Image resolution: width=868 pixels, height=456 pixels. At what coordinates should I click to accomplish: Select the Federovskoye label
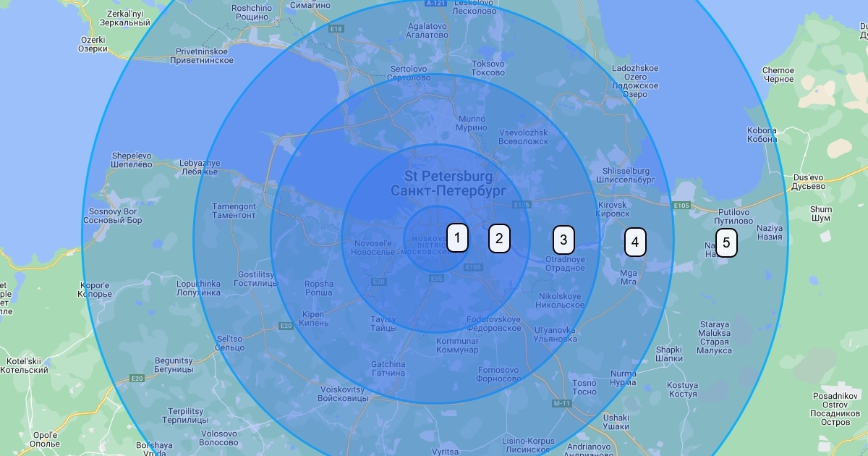pyautogui.click(x=494, y=324)
